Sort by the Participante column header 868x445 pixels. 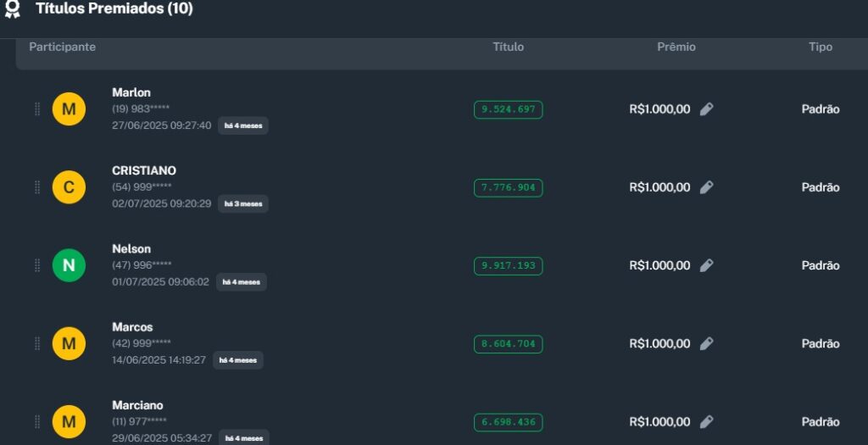(62, 47)
